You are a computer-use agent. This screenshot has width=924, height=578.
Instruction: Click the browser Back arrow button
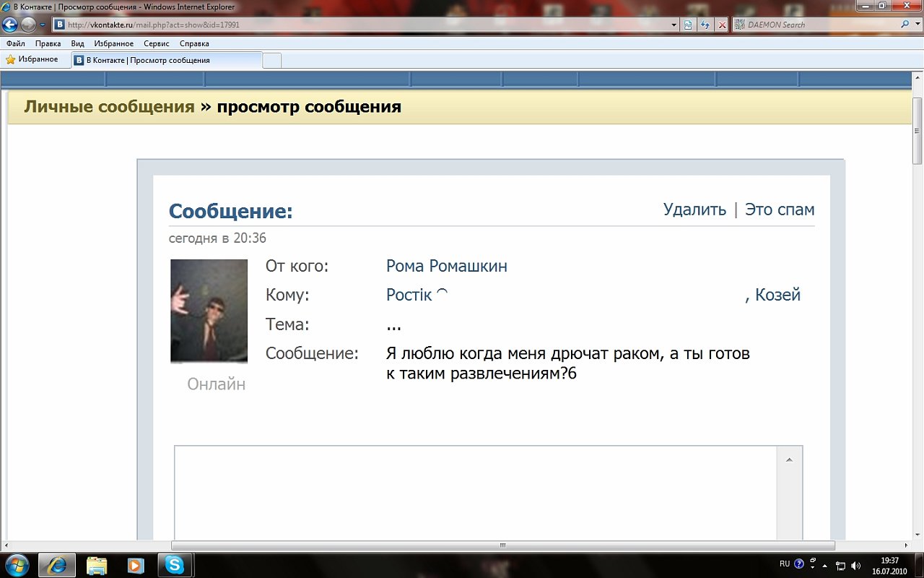[x=10, y=25]
